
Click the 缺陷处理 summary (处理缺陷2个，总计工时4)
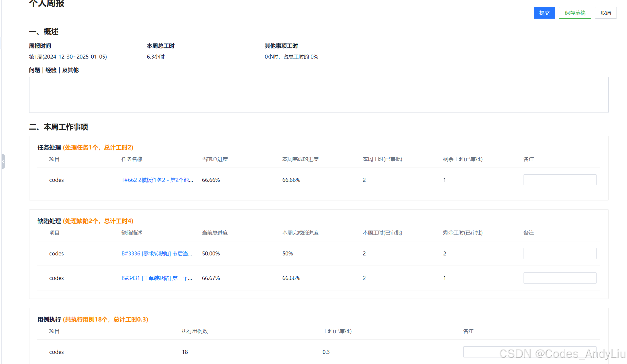point(98,221)
